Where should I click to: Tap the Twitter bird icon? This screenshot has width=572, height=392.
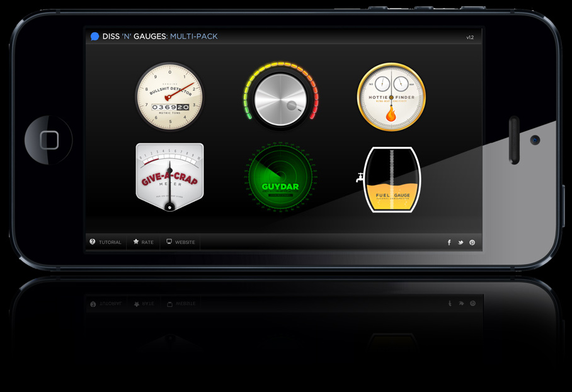[x=460, y=243]
